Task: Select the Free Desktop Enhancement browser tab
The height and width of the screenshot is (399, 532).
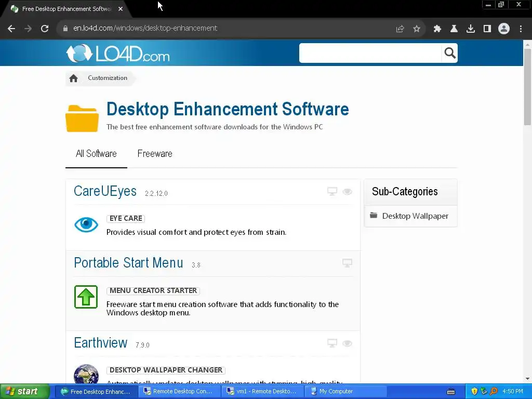Action: click(66, 9)
